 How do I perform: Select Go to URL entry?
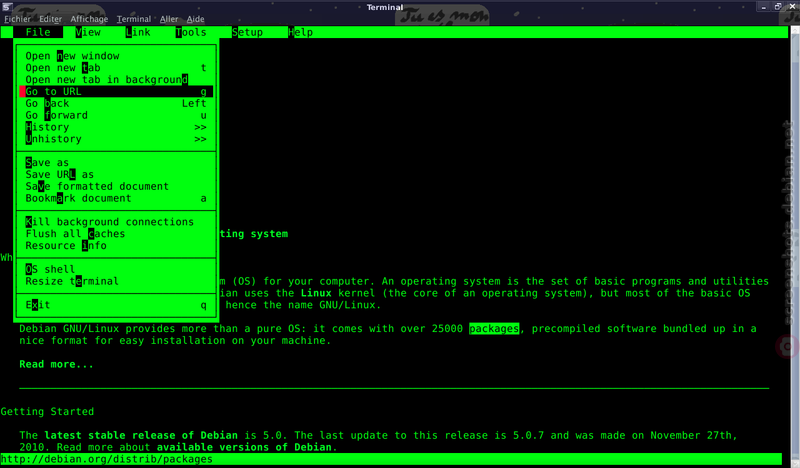coord(116,91)
